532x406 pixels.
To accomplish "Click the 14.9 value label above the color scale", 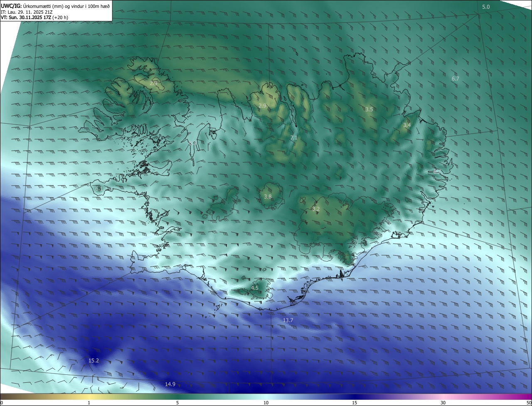I will pyautogui.click(x=170, y=384).
